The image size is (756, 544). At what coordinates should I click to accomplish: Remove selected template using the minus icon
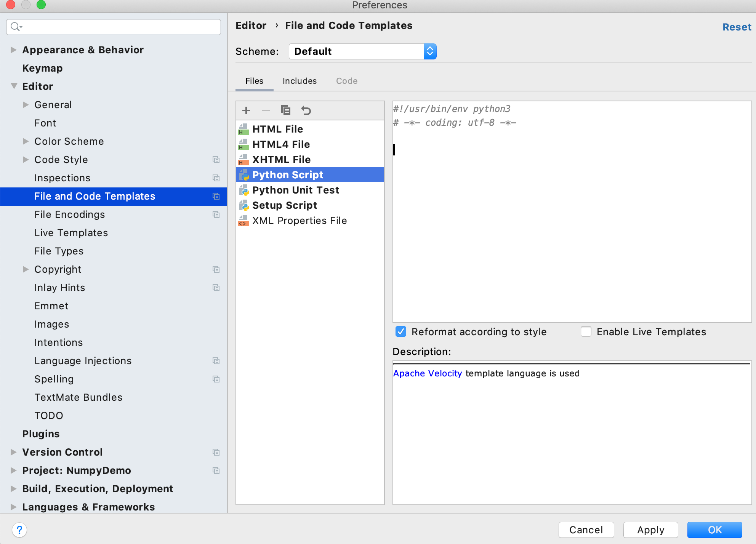(266, 110)
